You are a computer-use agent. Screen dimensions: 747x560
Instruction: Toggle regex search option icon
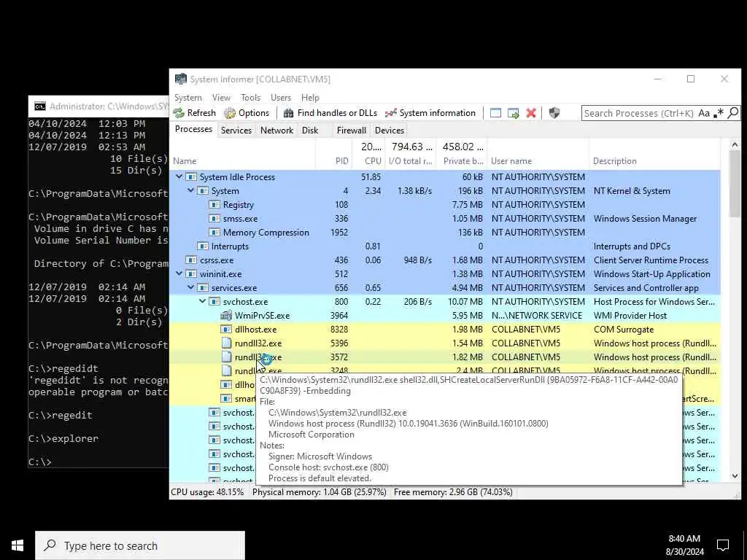click(719, 113)
